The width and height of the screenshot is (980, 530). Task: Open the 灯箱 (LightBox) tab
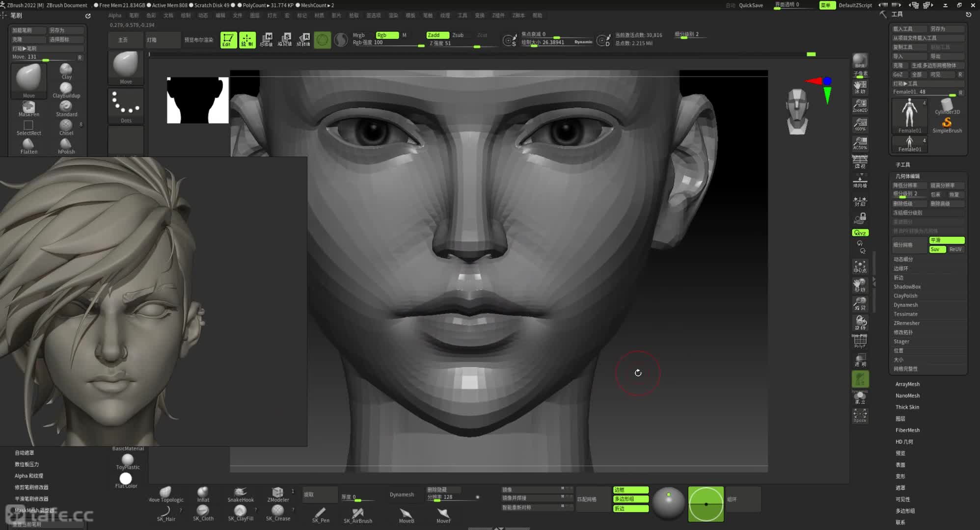[x=163, y=40]
